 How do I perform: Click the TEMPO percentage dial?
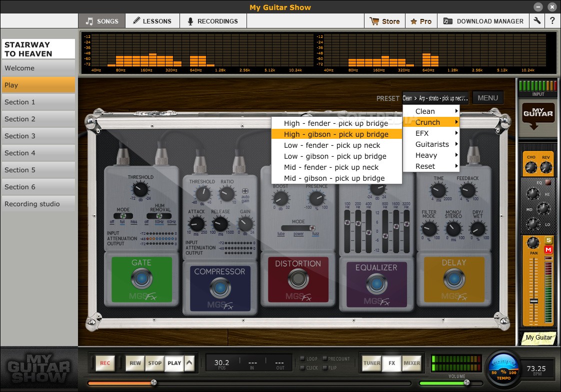(x=503, y=370)
